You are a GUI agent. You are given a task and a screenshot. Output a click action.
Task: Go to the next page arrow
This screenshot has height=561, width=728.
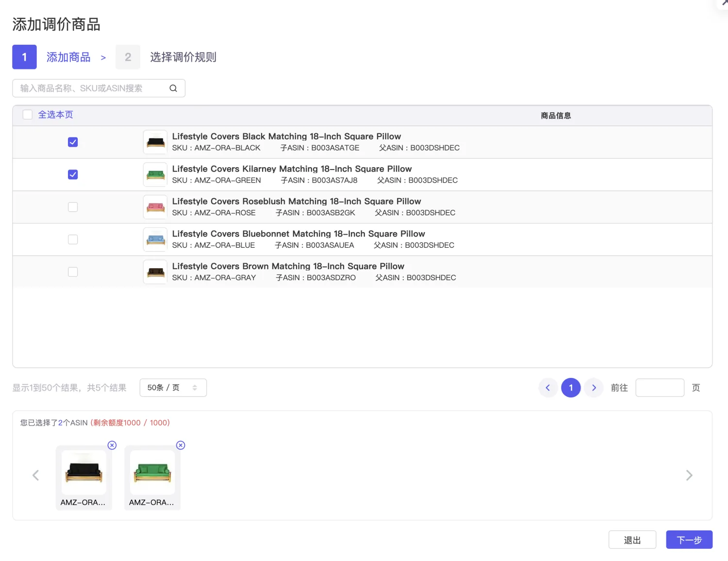tap(594, 388)
